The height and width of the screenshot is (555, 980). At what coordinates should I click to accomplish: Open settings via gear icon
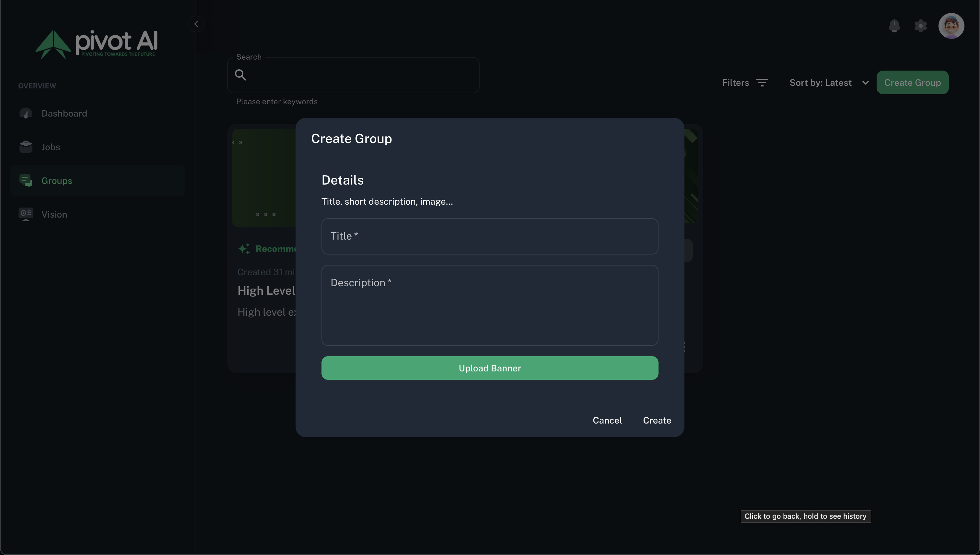tap(920, 26)
